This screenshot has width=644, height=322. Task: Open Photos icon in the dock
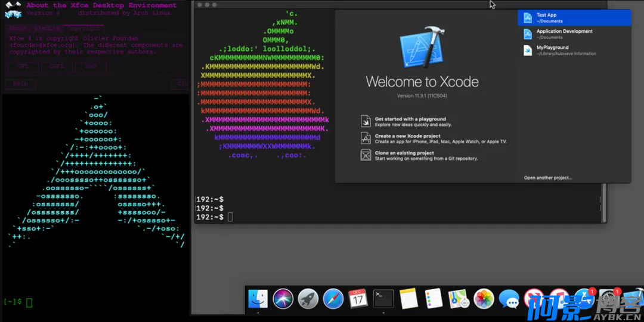[484, 299]
